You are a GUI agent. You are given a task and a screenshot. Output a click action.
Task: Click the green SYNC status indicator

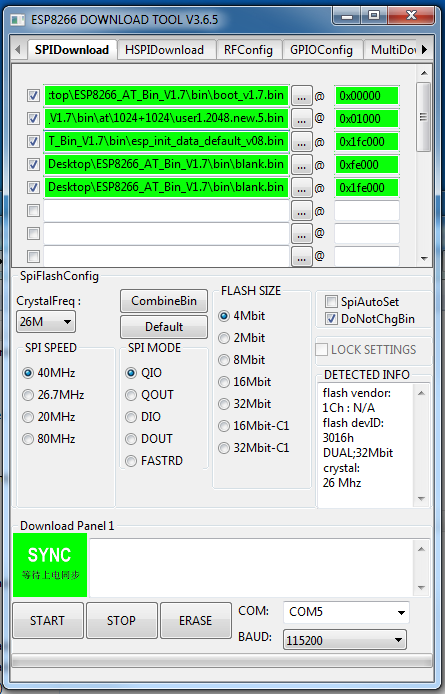click(x=50, y=565)
